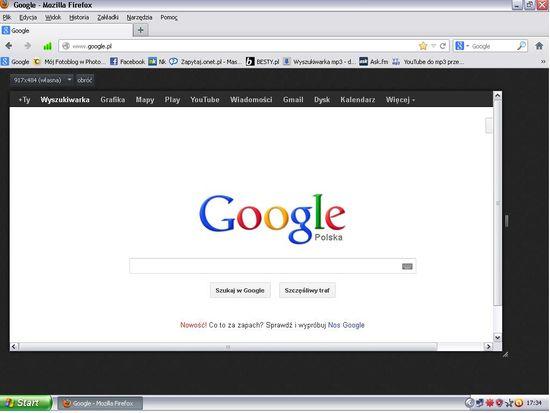
Task: Click Google - Mozilla Firefox taskbar button
Action: coord(100,404)
